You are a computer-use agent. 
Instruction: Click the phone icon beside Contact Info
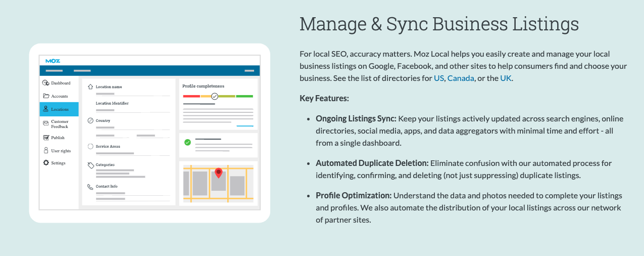click(90, 187)
